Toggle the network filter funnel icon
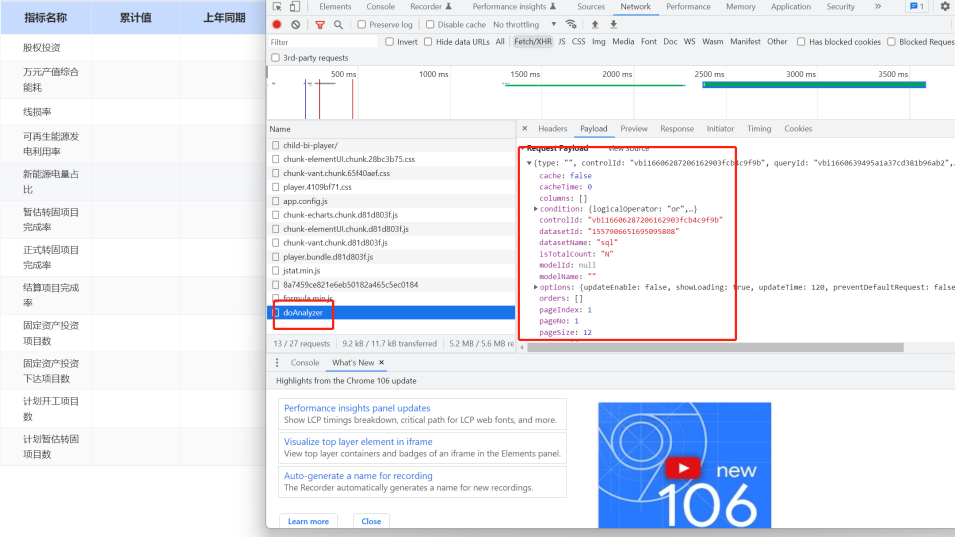The height and width of the screenshot is (537, 955). coord(320,24)
